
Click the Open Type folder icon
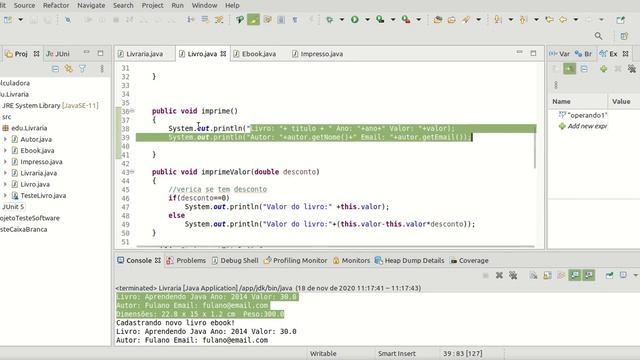click(451, 19)
